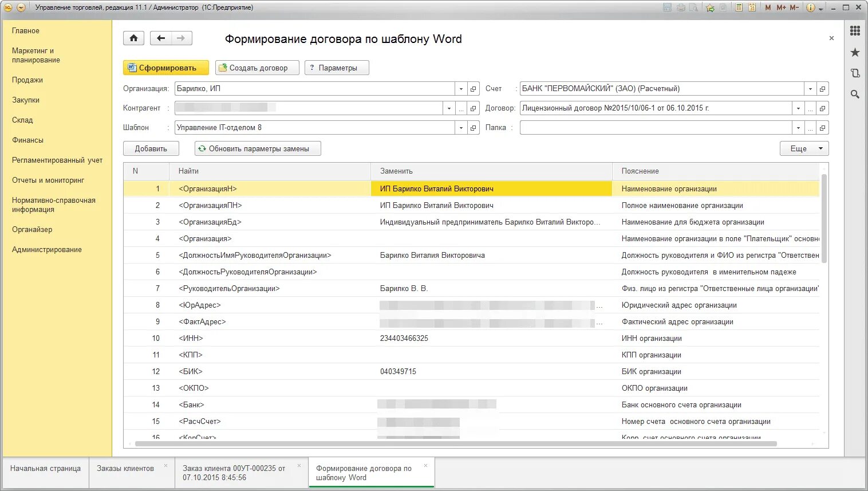This screenshot has width=868, height=491.
Task: Open the Организация record with open icon
Action: (474, 89)
